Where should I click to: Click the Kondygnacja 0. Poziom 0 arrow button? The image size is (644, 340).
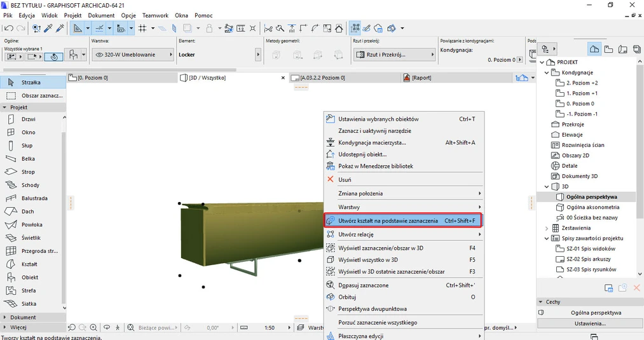pos(519,60)
